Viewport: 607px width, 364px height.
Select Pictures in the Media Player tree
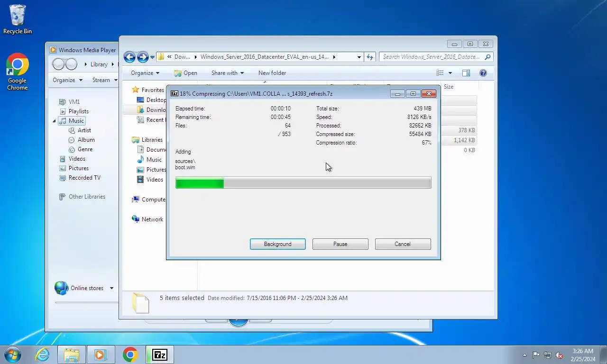point(74,168)
